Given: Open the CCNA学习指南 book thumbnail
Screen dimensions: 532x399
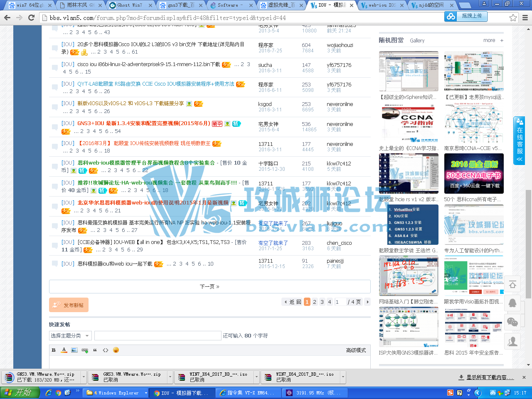Looking at the screenshot, I should tap(409, 122).
